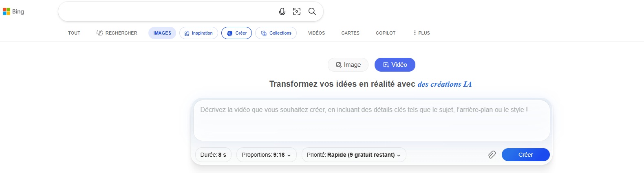This screenshot has height=173, width=644.
Task: Expand the Priorité Rapide dropdown
Action: click(x=354, y=155)
